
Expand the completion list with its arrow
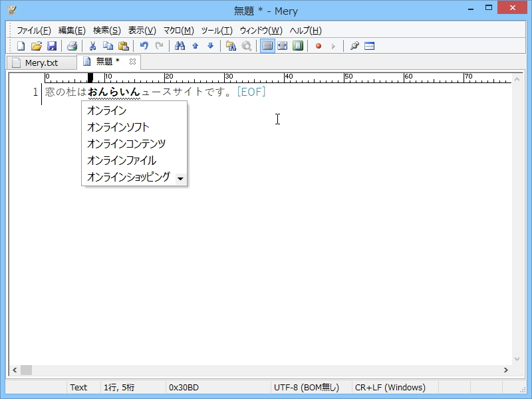[180, 178]
